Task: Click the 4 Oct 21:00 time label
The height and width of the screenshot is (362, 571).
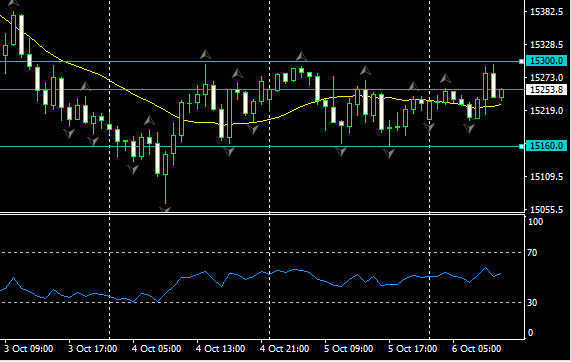Action: [x=284, y=349]
